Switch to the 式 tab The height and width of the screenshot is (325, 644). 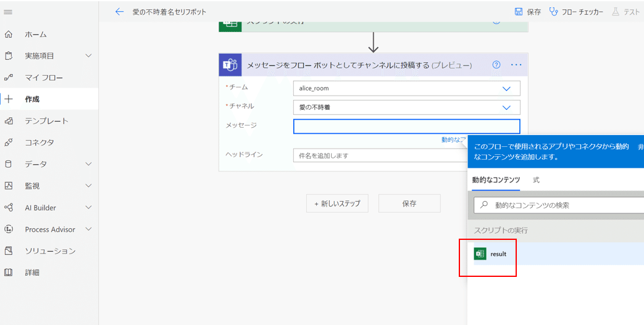click(x=536, y=179)
